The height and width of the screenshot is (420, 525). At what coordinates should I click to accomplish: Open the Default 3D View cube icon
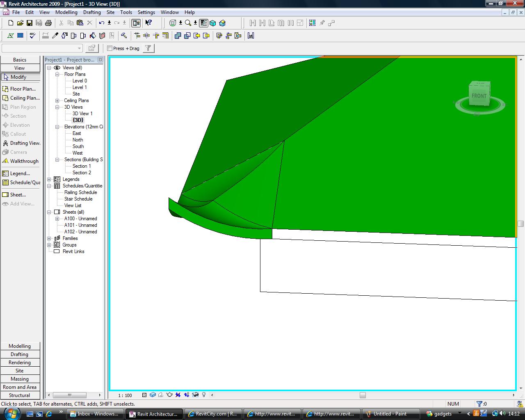tap(213, 23)
